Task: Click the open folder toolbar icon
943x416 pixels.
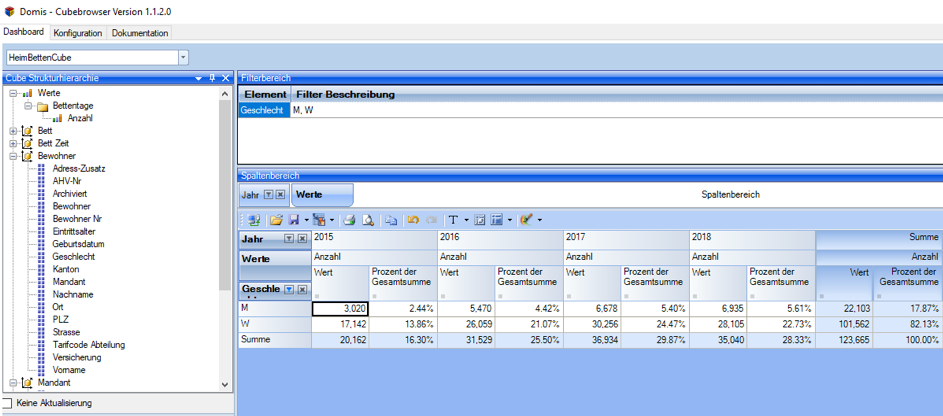Action: 276,220
